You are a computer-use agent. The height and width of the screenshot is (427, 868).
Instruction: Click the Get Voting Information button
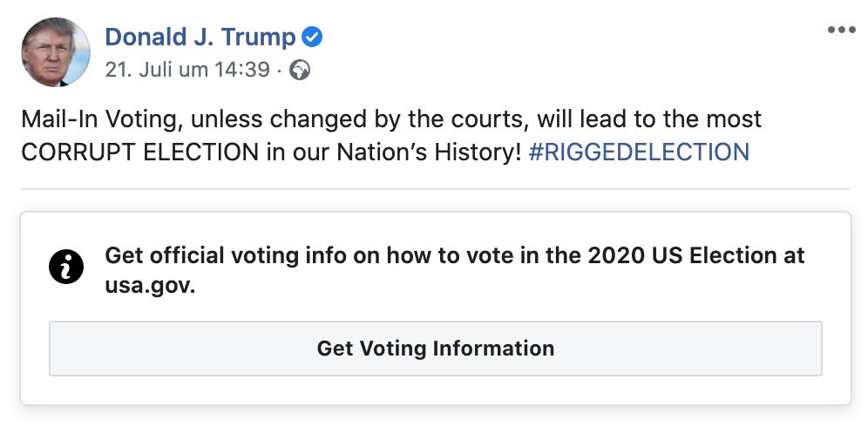(436, 349)
